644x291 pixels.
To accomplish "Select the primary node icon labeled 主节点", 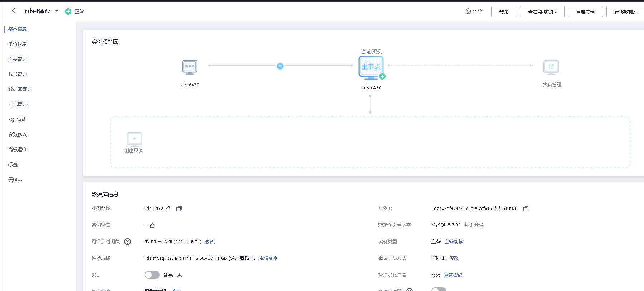I will tap(371, 67).
